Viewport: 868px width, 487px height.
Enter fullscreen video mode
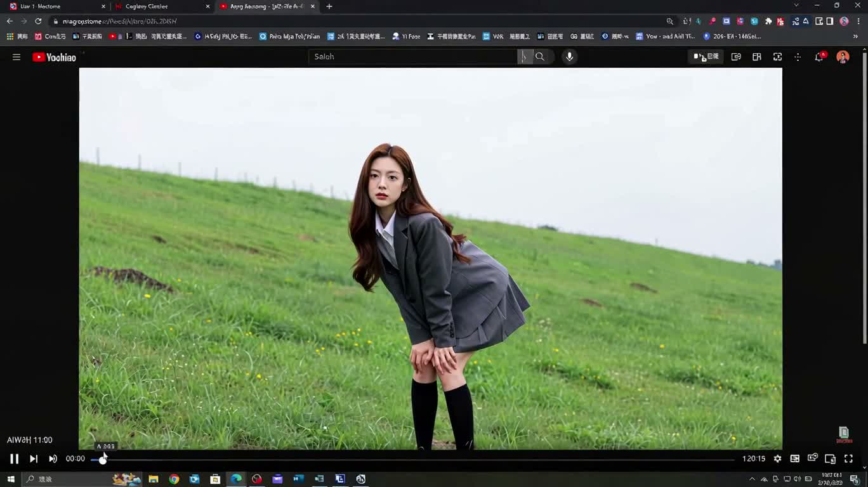pyautogui.click(x=848, y=458)
